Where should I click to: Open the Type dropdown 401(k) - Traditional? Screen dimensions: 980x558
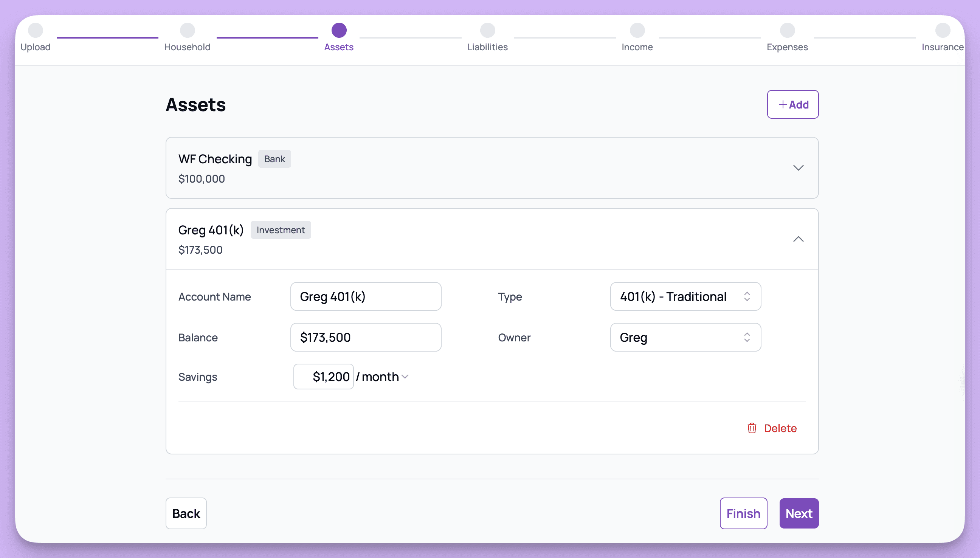(685, 297)
